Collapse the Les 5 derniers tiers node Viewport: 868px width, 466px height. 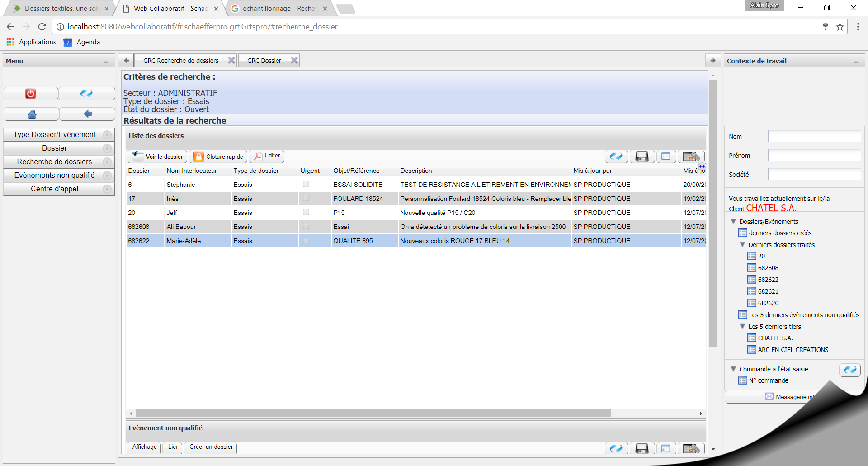pyautogui.click(x=742, y=326)
